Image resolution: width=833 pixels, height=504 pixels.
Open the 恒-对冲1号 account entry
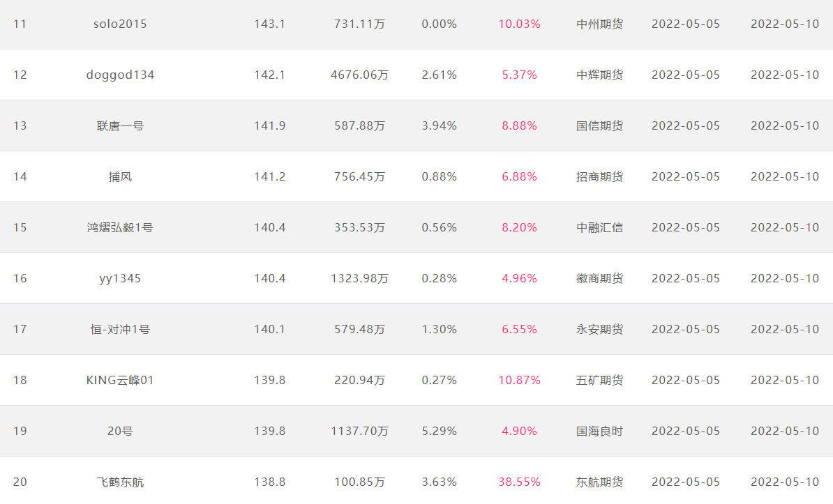point(120,329)
